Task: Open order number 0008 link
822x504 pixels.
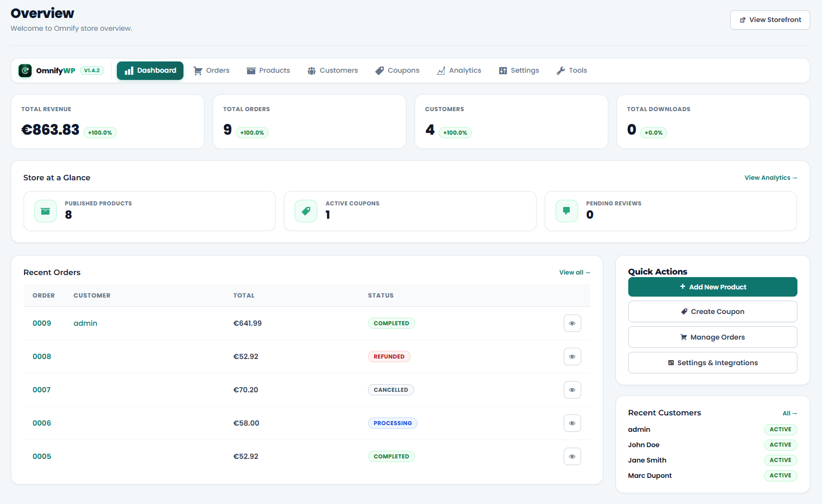Action: (42, 356)
